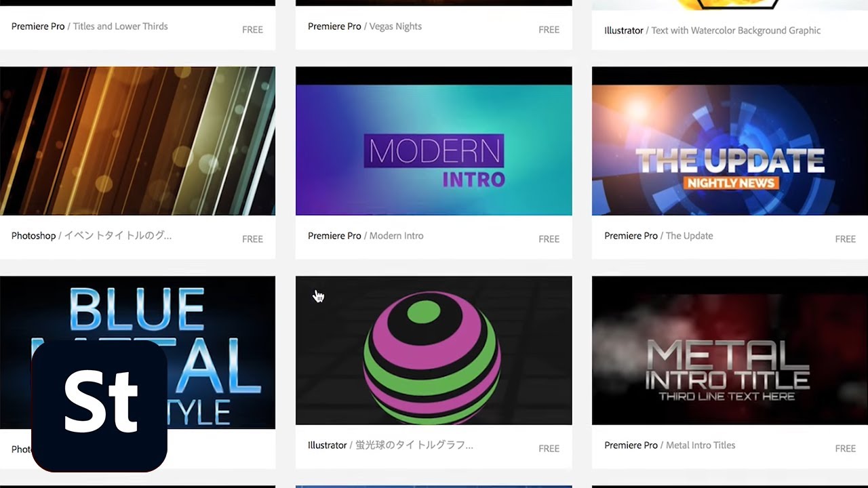This screenshot has height=488, width=868.
Task: Click FREE label on Photoshop イベントタイトル card
Action: pos(252,239)
